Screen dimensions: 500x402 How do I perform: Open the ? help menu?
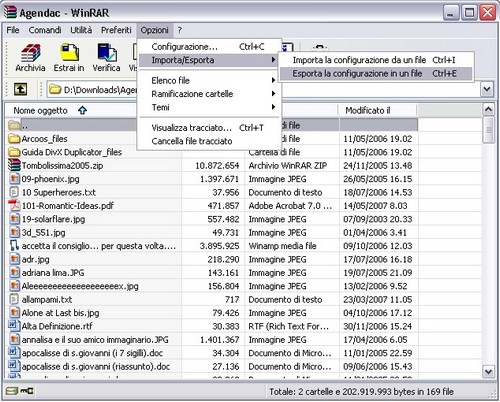180,30
